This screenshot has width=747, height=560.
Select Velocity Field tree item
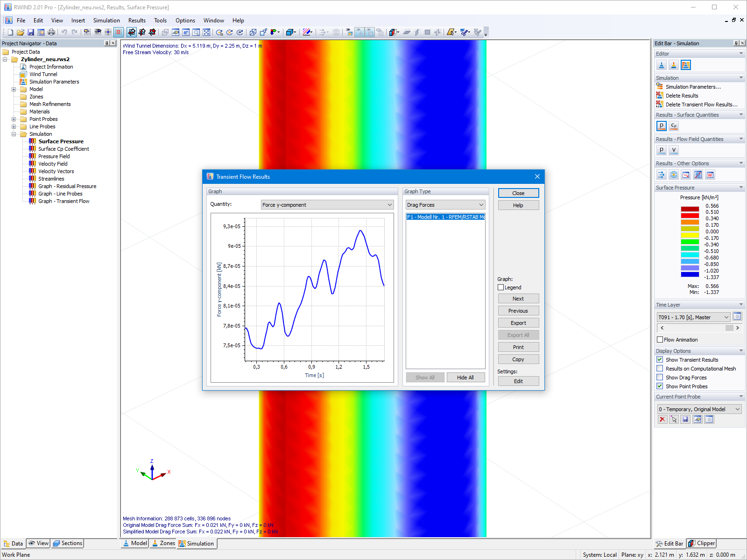[x=53, y=164]
